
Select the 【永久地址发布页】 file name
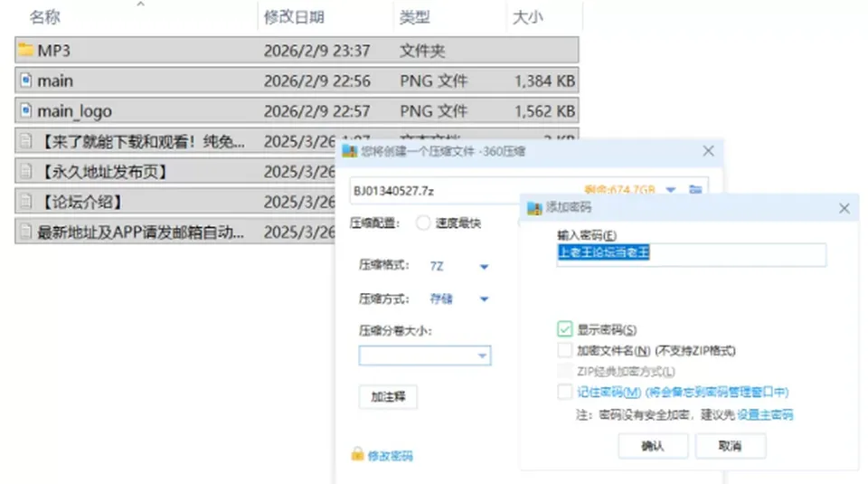pos(105,172)
